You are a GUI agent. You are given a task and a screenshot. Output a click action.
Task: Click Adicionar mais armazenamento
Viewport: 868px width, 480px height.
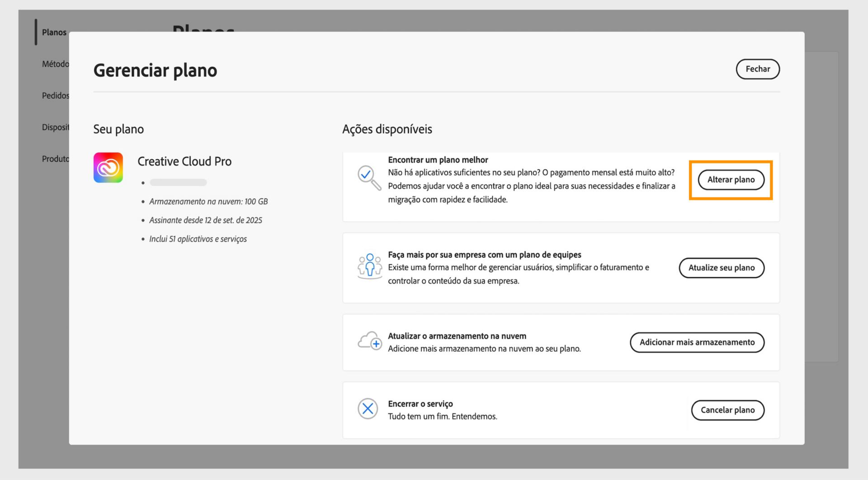[x=697, y=342]
